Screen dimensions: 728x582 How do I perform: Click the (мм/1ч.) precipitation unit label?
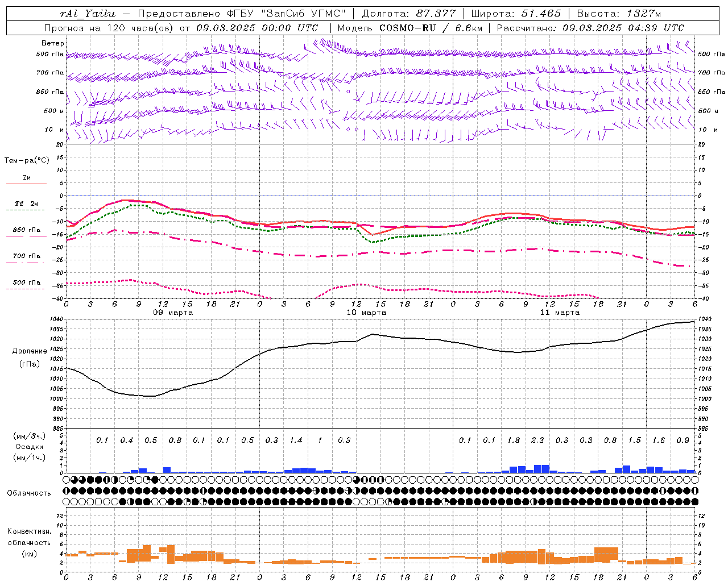pos(30,458)
